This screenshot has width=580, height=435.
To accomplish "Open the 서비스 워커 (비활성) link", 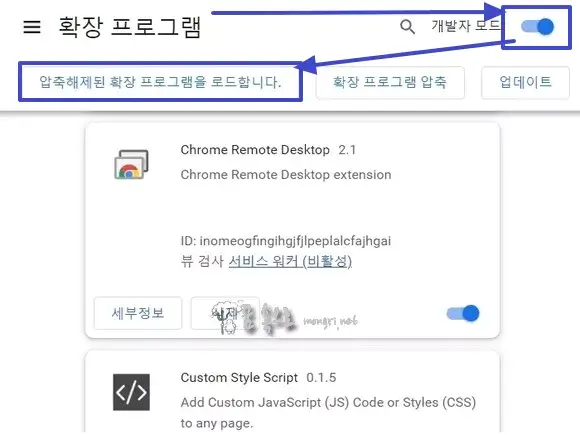I will (x=290, y=262).
